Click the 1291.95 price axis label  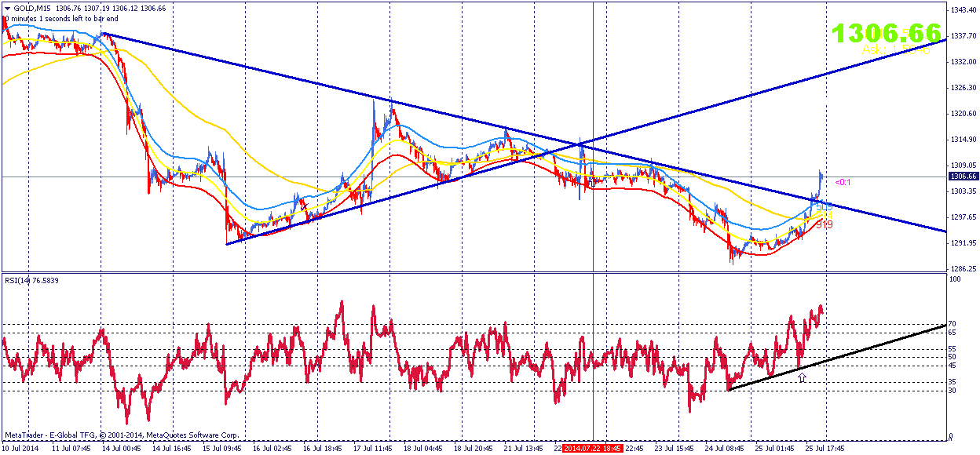click(962, 243)
